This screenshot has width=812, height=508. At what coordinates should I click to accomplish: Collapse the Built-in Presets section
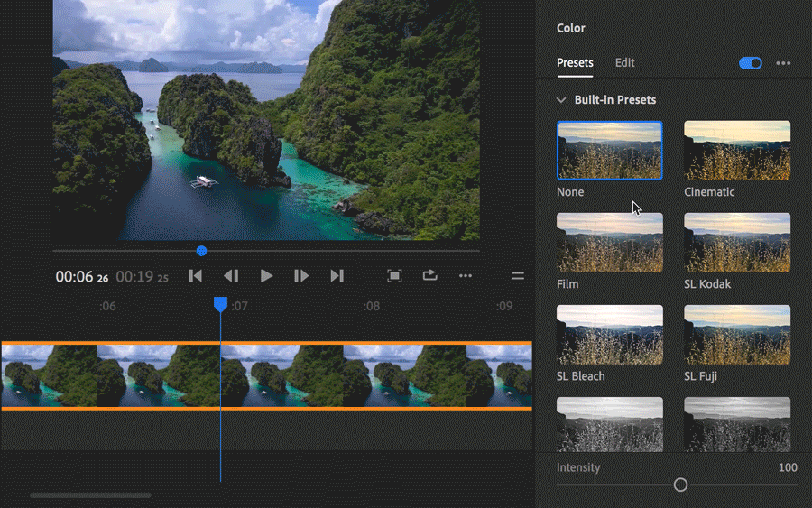561,100
